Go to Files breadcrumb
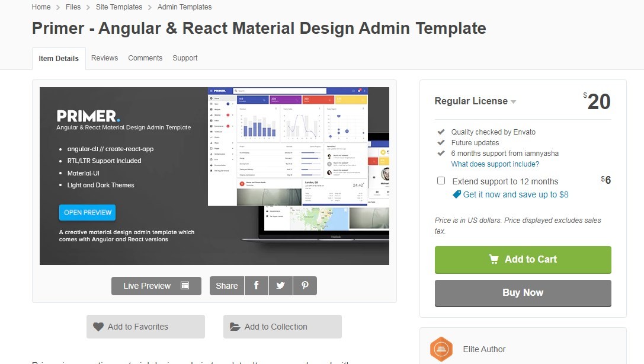This screenshot has height=364, width=644. coord(73,7)
